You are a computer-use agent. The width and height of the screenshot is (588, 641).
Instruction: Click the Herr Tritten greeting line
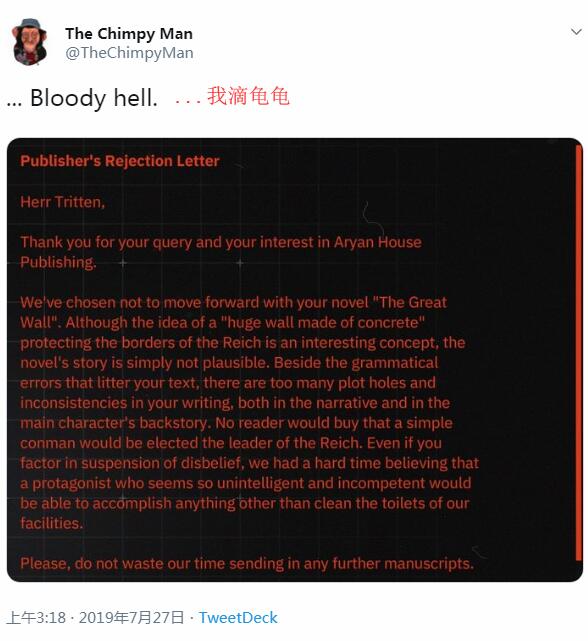click(63, 202)
